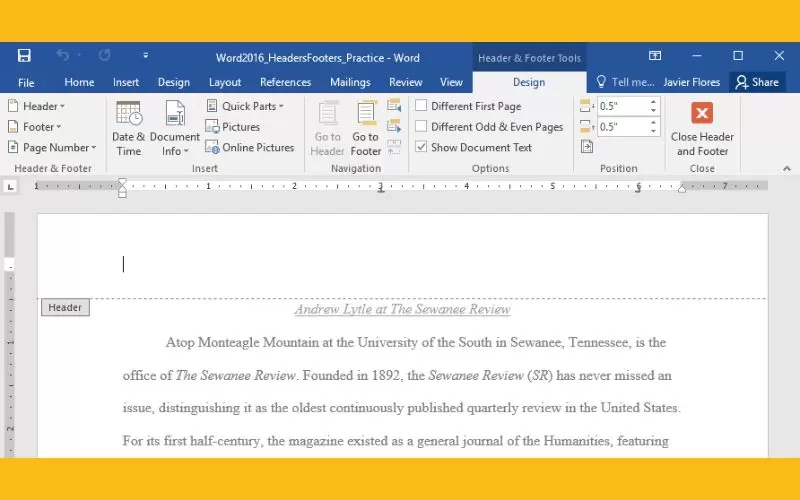Image resolution: width=800 pixels, height=500 pixels.
Task: Click the Javier Flores account name
Action: point(691,82)
